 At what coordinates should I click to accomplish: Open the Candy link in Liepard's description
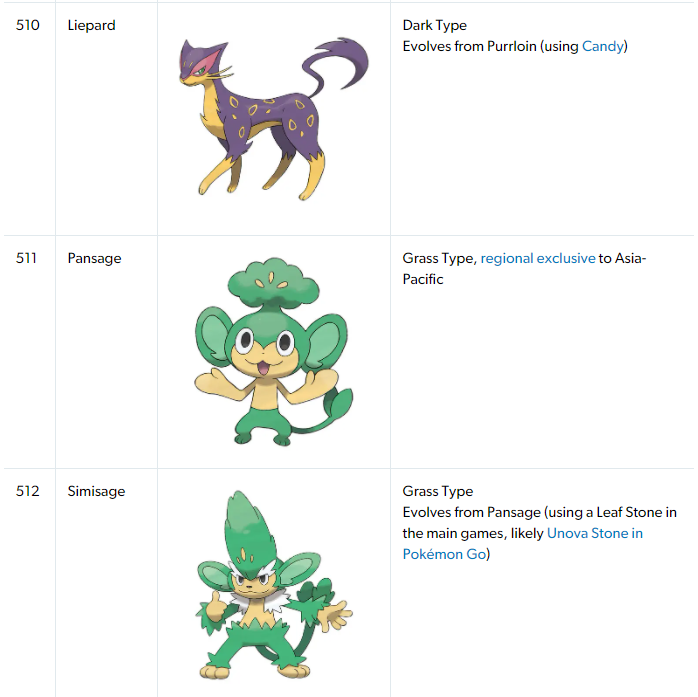click(603, 46)
